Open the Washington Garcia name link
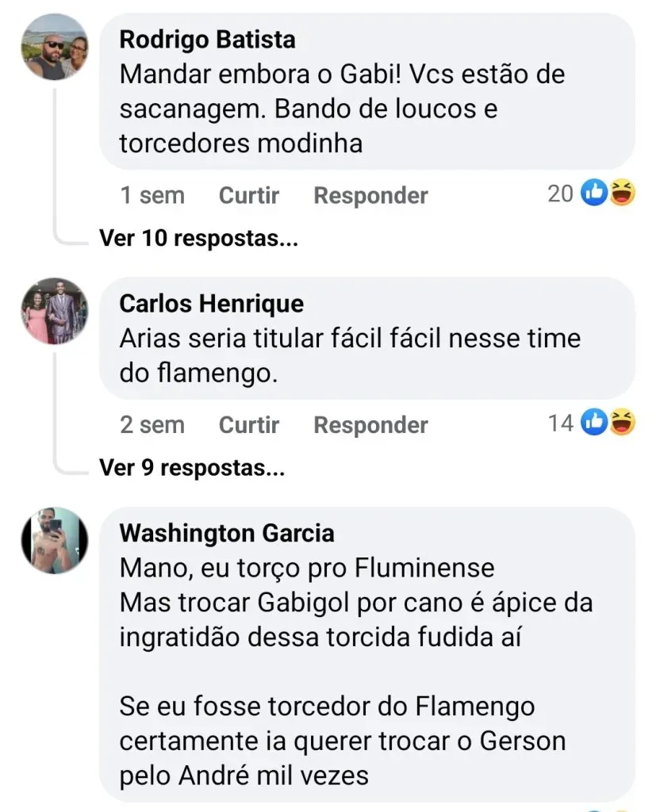656x812 pixels. pyautogui.click(x=227, y=533)
